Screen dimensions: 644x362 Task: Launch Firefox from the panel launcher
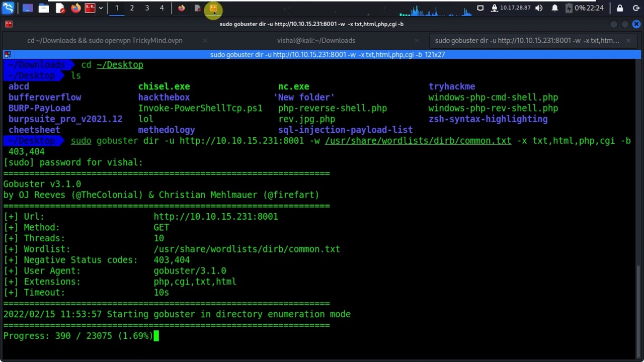coord(76,8)
